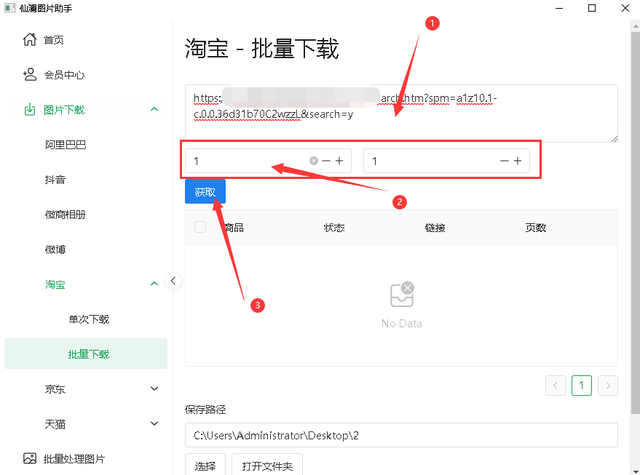Go to next page in pagination
The height and width of the screenshot is (475, 640).
607,385
